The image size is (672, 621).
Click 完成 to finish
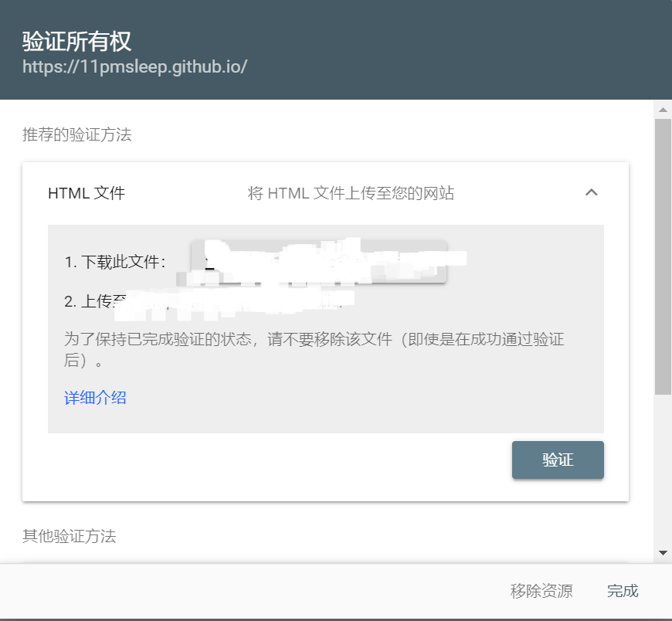623,591
